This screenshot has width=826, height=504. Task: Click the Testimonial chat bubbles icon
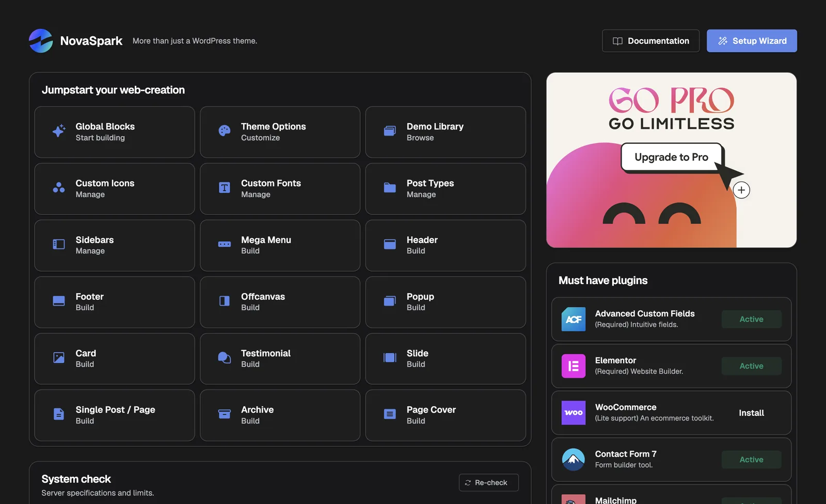[x=225, y=358]
